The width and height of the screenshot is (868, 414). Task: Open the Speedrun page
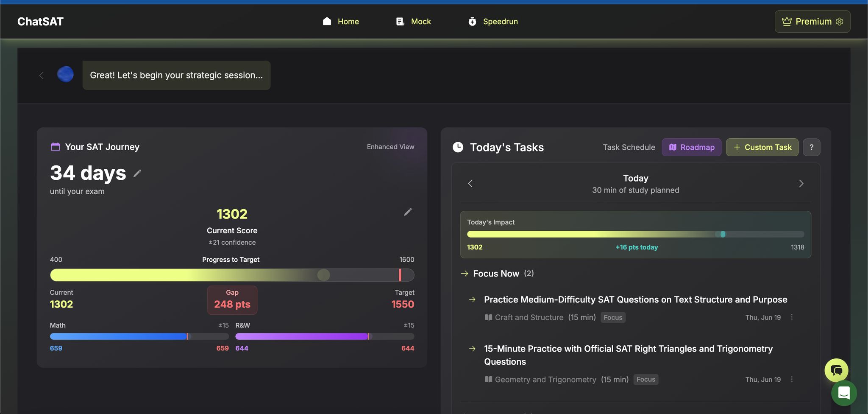[493, 22]
